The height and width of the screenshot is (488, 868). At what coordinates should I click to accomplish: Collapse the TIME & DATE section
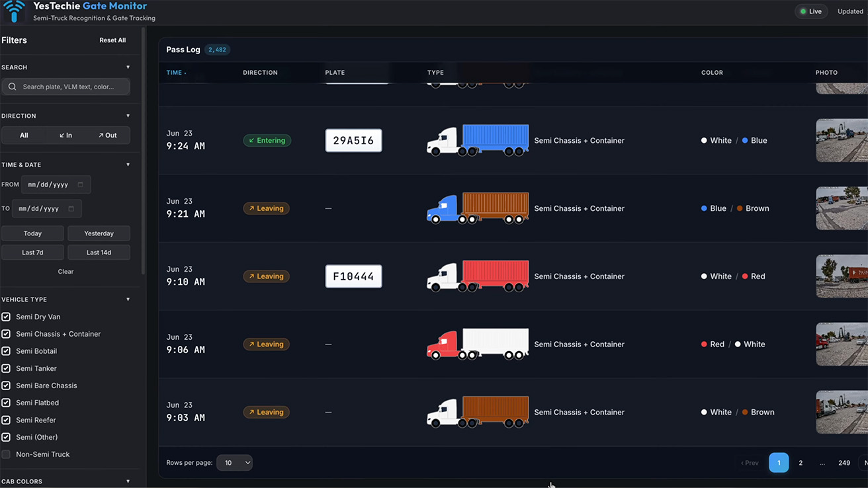pyautogui.click(x=128, y=165)
